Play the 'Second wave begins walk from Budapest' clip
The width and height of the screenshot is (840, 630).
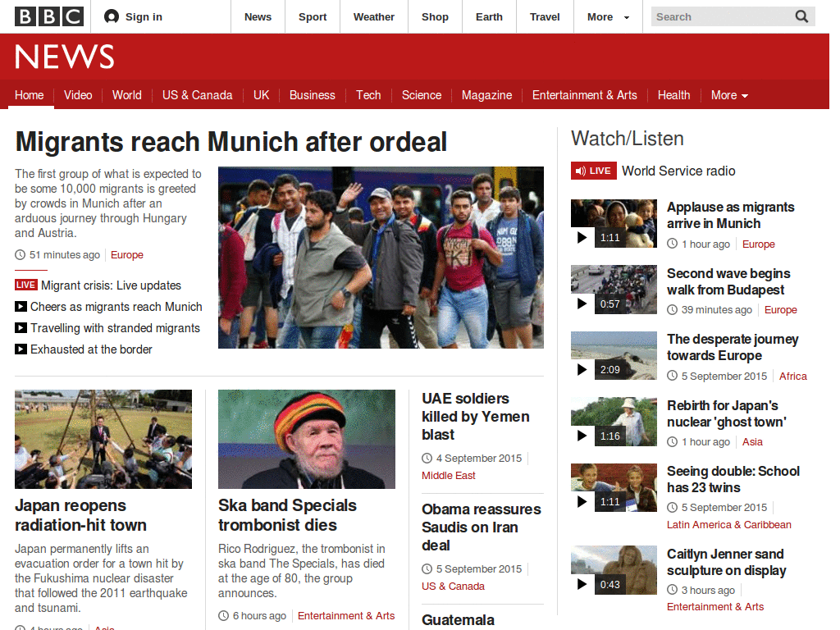[x=582, y=304]
